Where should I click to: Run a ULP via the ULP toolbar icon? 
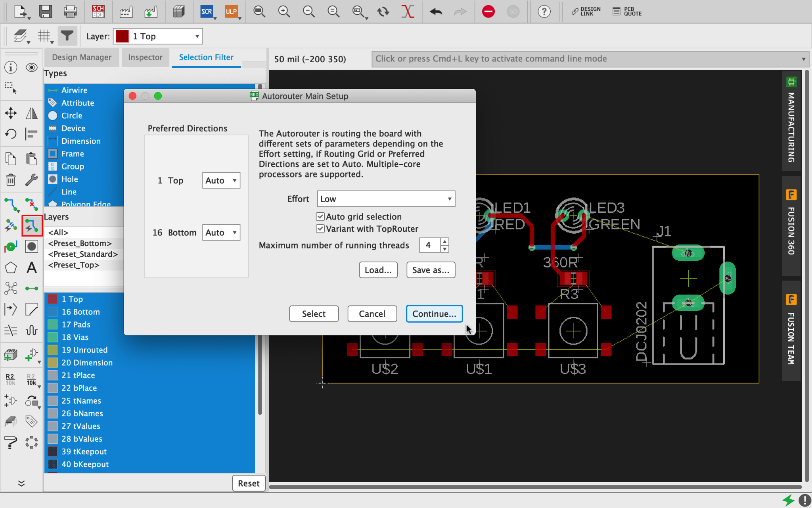(231, 12)
